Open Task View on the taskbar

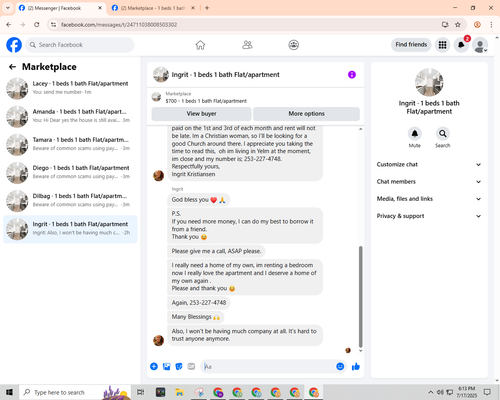click(141, 392)
